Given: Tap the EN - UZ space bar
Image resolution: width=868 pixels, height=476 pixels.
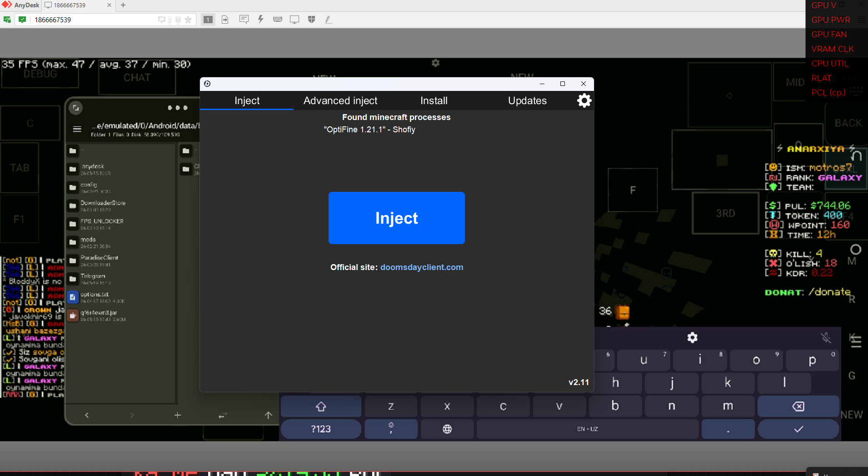Looking at the screenshot, I should click(588, 429).
